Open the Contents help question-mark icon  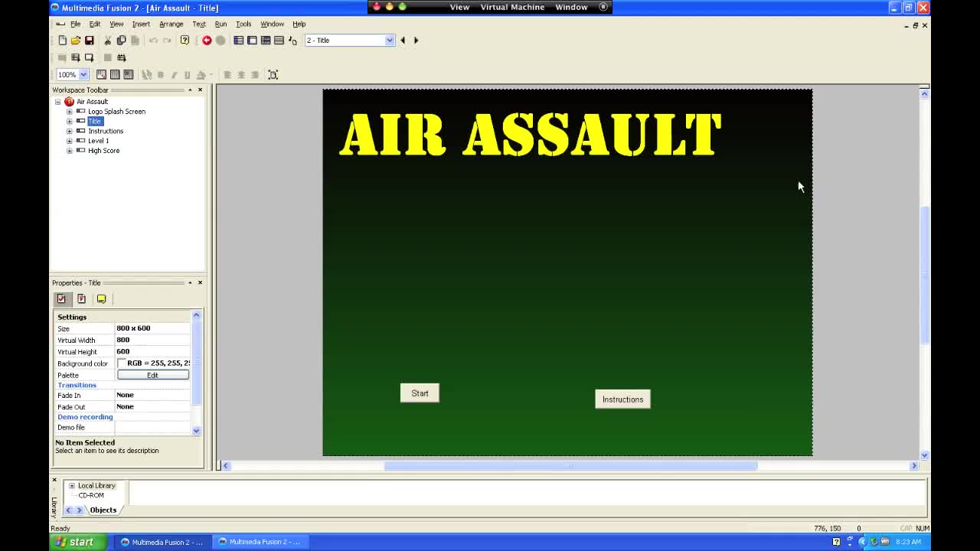pyautogui.click(x=185, y=40)
